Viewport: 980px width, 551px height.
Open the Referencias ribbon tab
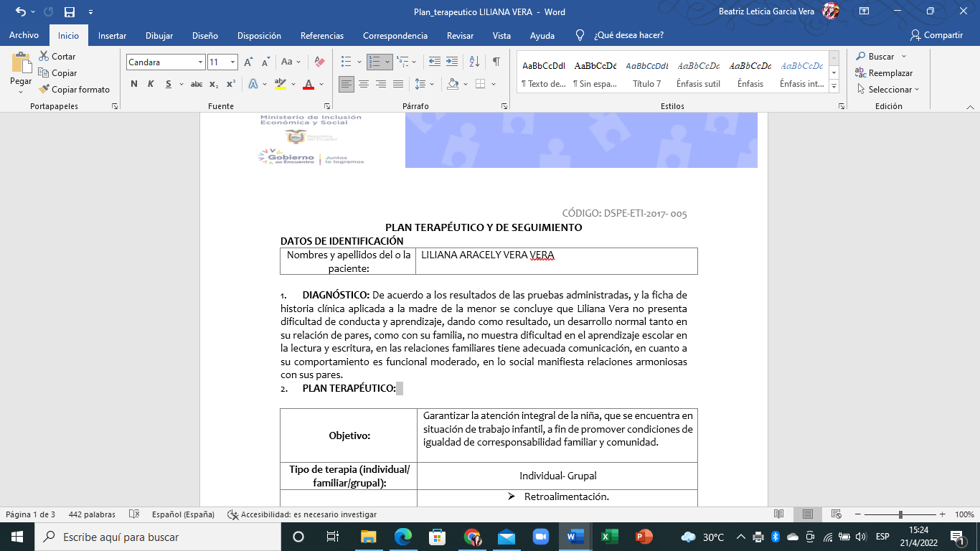321,35
